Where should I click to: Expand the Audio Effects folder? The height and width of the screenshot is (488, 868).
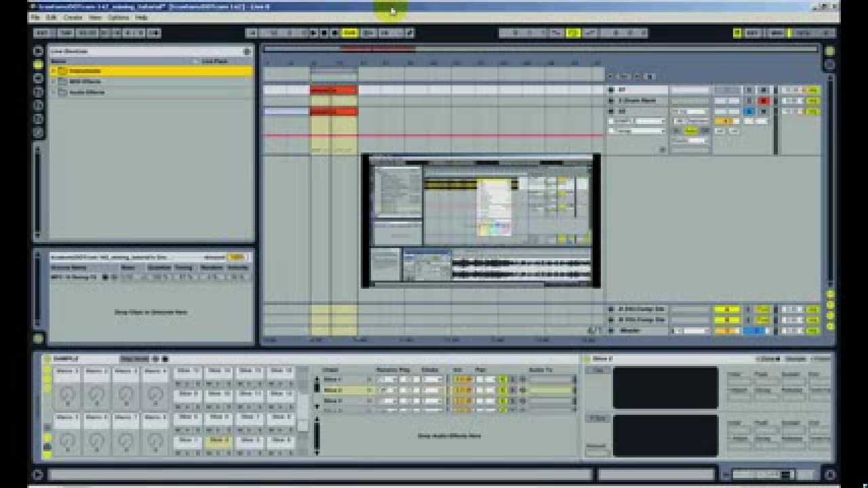click(x=54, y=92)
